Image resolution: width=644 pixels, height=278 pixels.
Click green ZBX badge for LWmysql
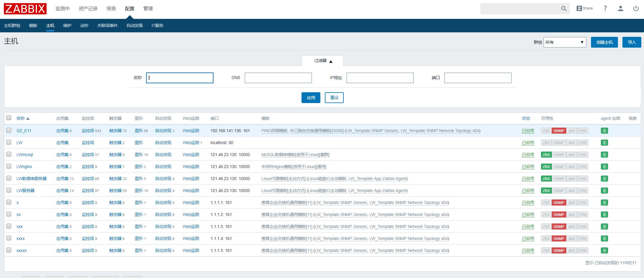tap(546, 155)
